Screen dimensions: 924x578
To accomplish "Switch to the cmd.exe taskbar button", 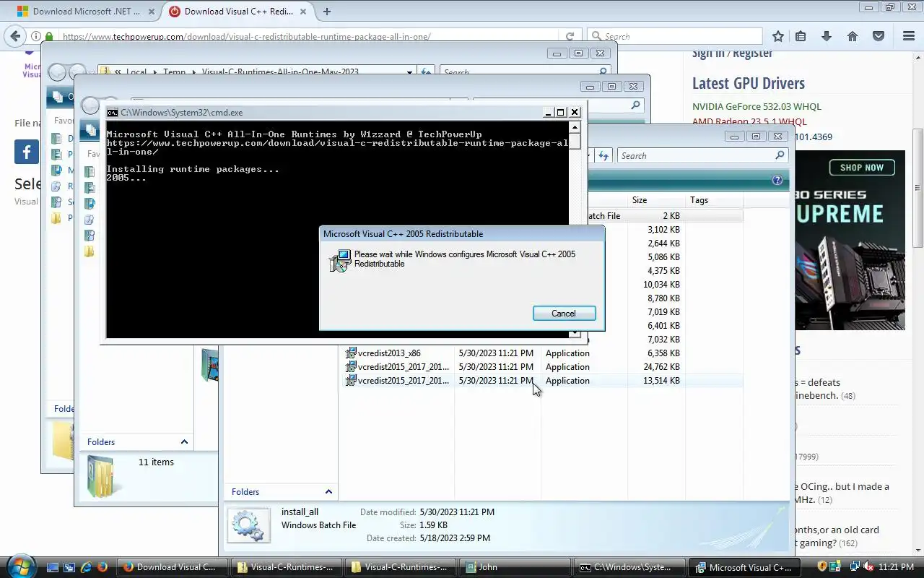I will 629,567.
